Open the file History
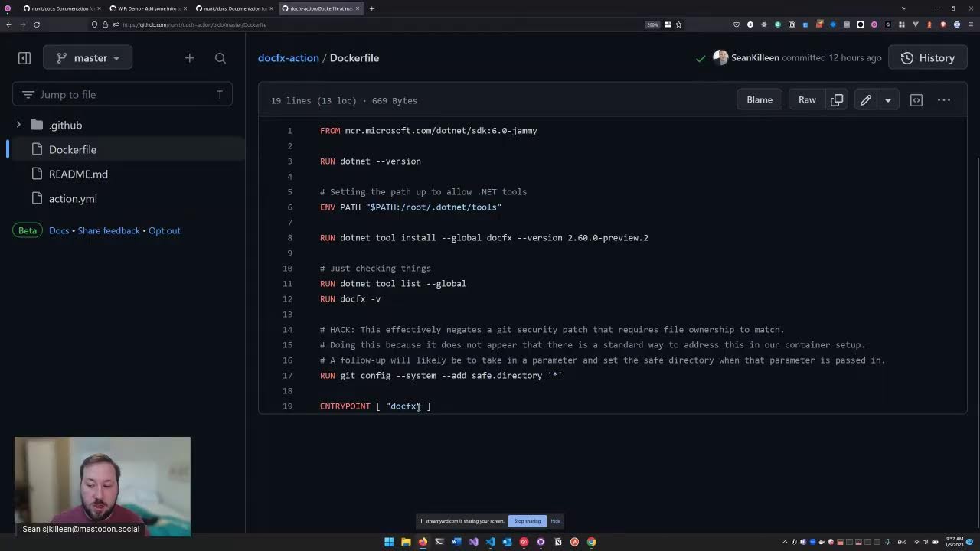The width and height of the screenshot is (980, 551). pyautogui.click(x=928, y=58)
